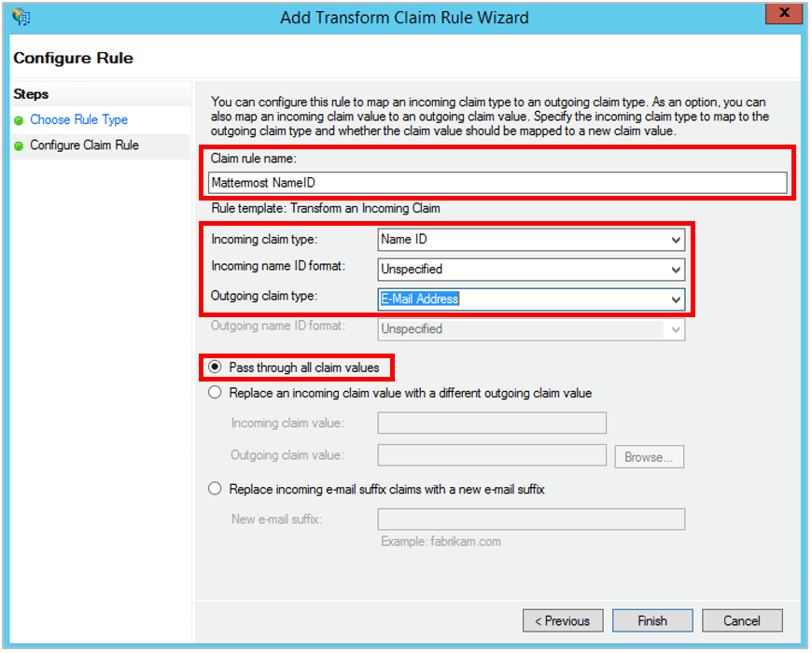Click the Finish button

pyautogui.click(x=651, y=620)
